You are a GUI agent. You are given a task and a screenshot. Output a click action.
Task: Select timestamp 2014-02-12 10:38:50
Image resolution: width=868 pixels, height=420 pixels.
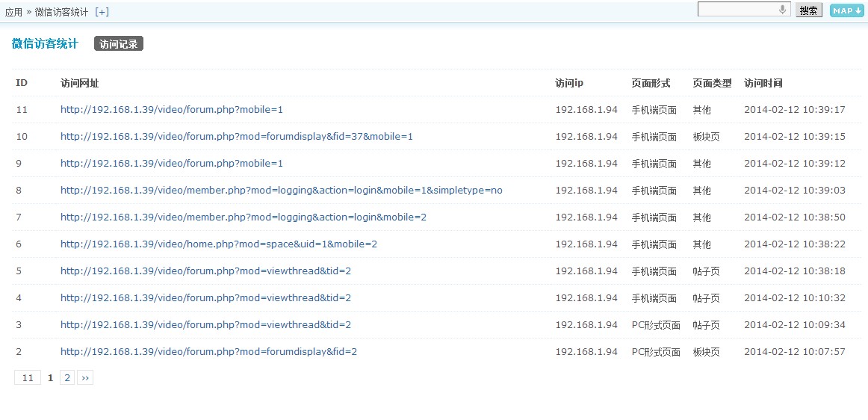pos(795,217)
